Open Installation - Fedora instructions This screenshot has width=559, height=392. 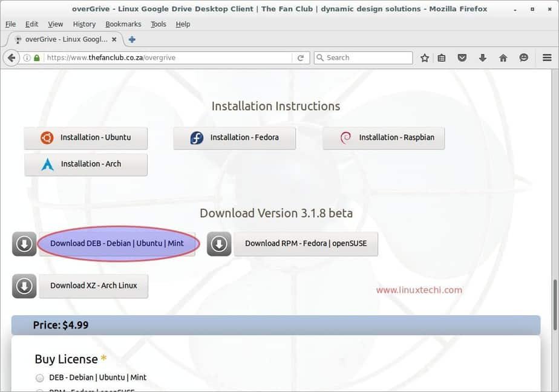point(234,138)
